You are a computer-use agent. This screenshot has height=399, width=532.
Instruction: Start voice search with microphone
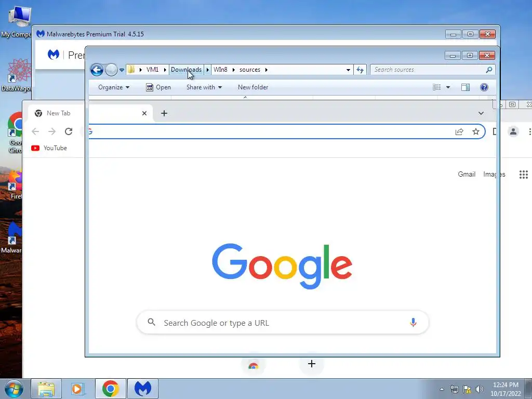click(x=413, y=322)
